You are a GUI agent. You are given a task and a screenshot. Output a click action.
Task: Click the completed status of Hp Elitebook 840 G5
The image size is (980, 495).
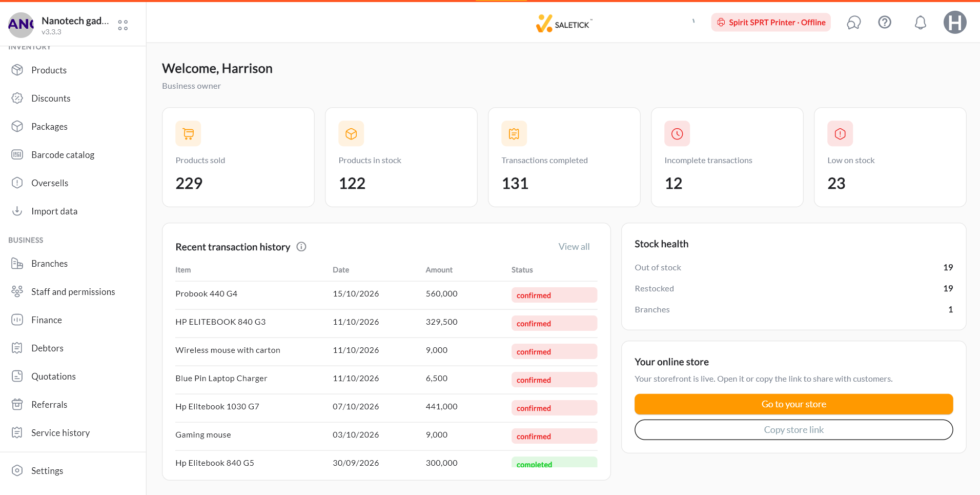554,462
